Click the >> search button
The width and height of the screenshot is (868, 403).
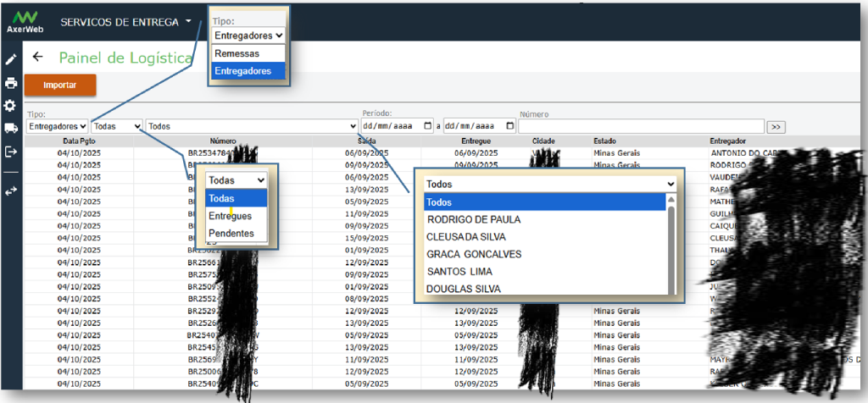(775, 127)
